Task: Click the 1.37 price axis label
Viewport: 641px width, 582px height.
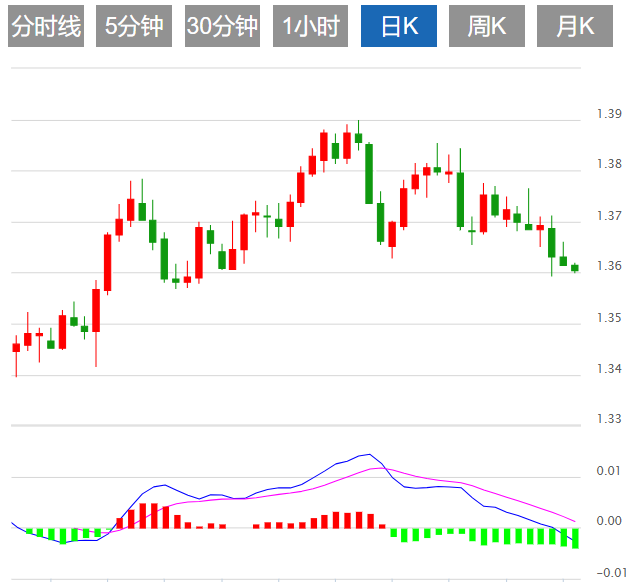Action: [609, 215]
